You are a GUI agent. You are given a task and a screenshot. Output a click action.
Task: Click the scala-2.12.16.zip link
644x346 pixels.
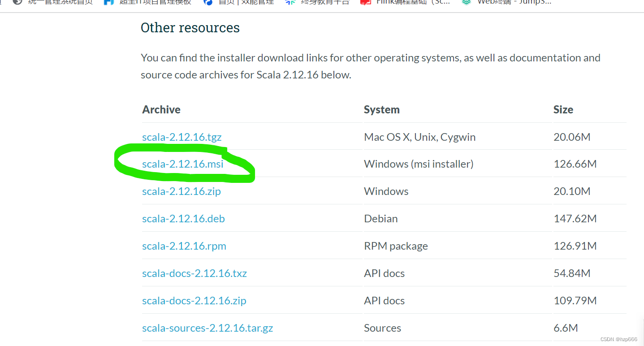click(182, 191)
